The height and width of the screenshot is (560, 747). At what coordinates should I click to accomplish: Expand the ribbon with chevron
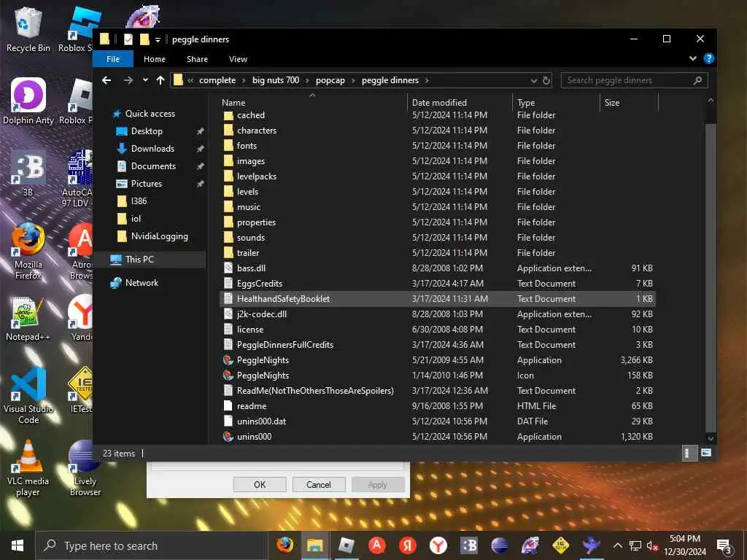pyautogui.click(x=693, y=58)
